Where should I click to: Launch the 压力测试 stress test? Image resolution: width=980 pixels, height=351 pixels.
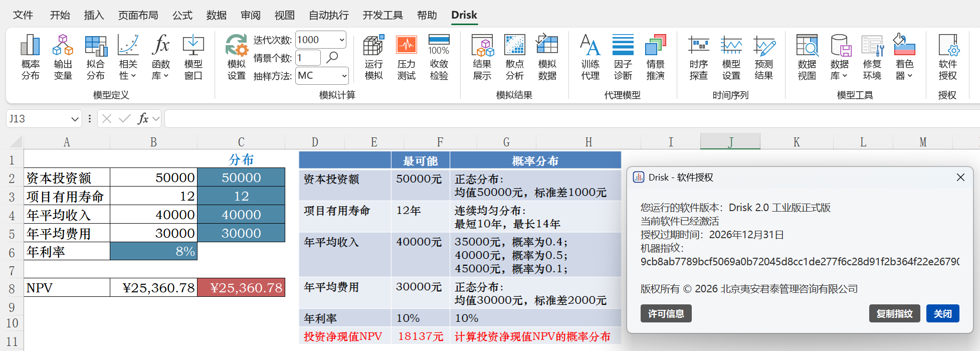point(406,57)
